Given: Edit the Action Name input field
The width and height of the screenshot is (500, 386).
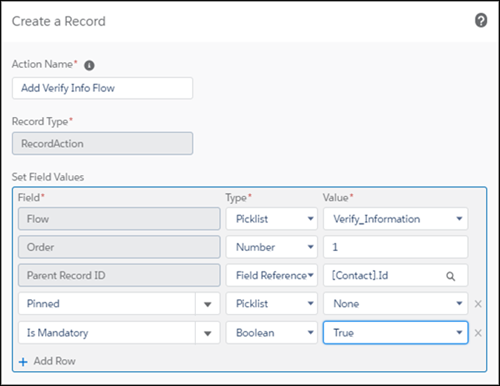Looking at the screenshot, I should pos(102,88).
